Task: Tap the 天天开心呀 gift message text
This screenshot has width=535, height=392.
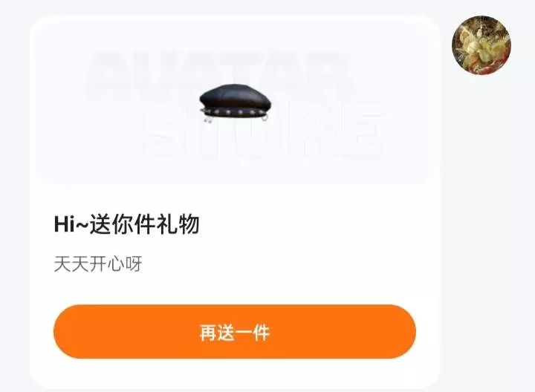Action: (98, 264)
